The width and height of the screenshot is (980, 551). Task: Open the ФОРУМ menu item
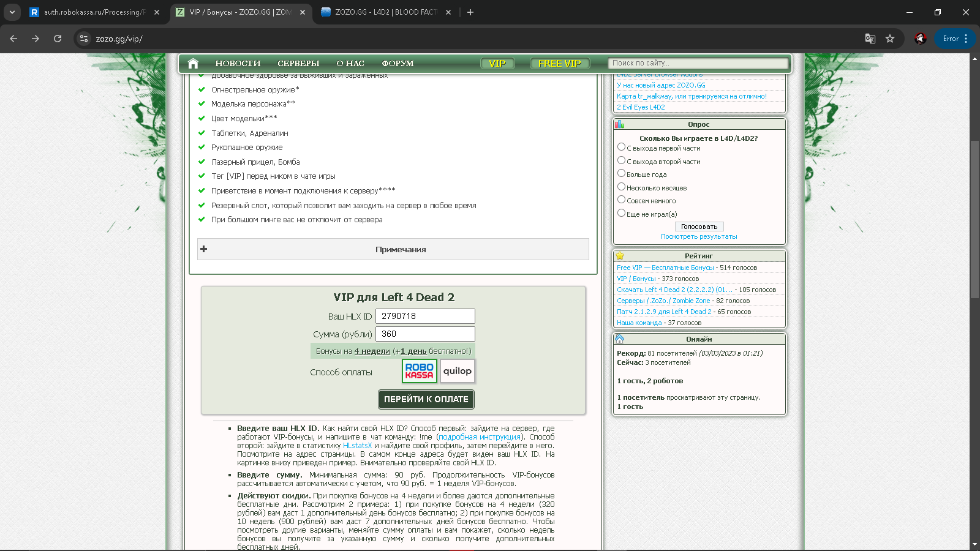coord(398,63)
